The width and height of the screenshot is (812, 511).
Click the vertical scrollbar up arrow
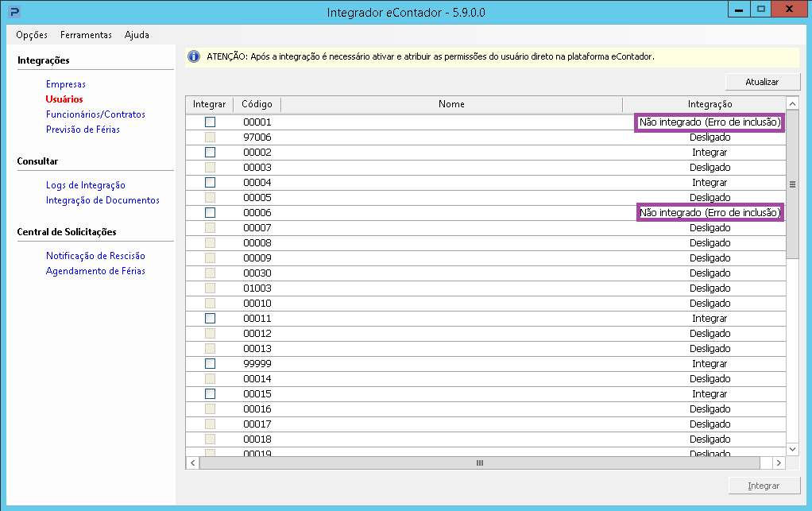click(x=792, y=103)
